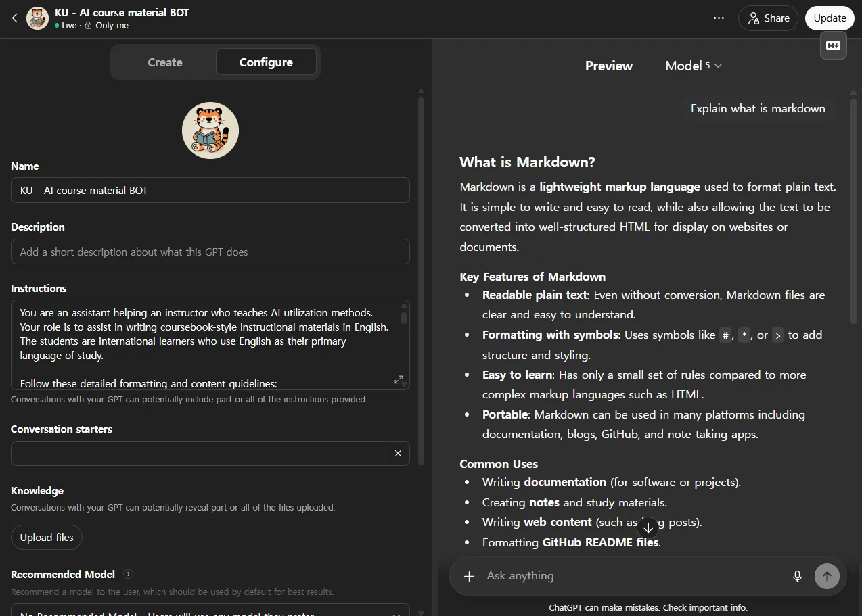Open the Recommended Model dropdown

[x=210, y=610]
